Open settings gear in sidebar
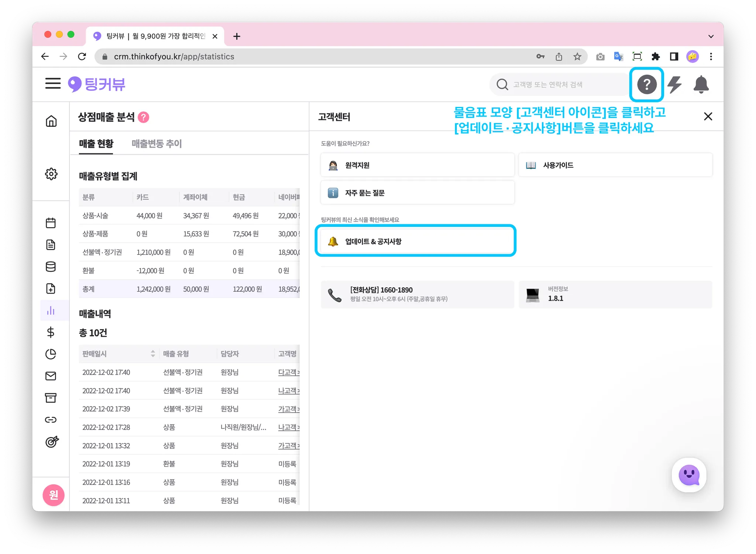 pos(51,174)
